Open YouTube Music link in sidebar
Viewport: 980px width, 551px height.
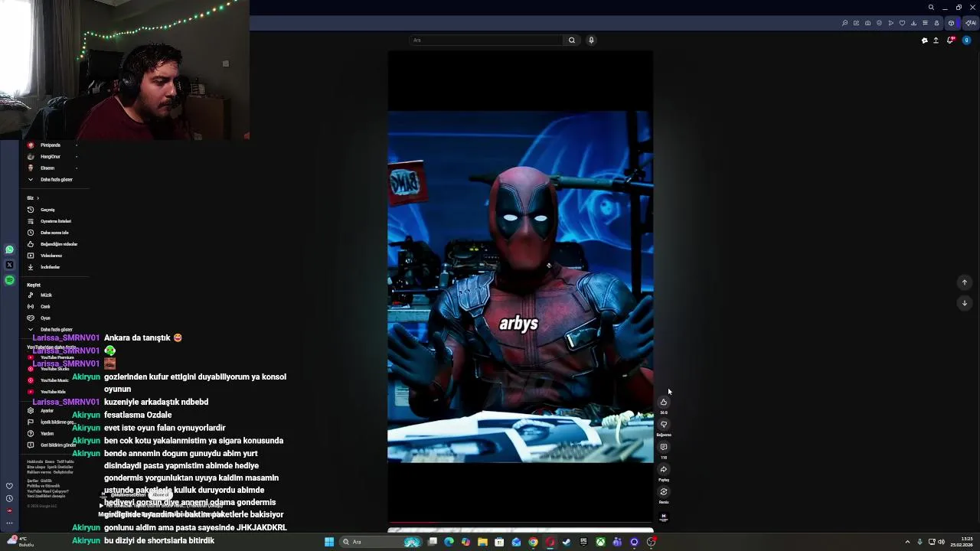pos(54,380)
